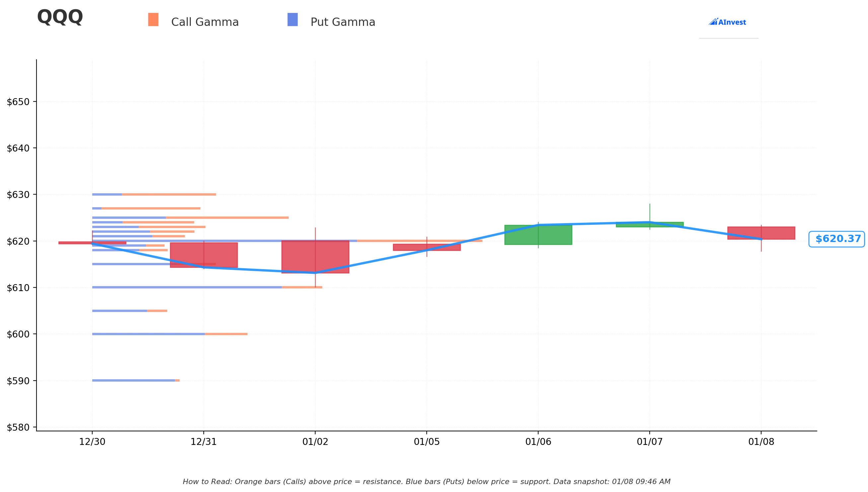Click the QQQ ticker title
The width and height of the screenshot is (868, 492).
[60, 17]
